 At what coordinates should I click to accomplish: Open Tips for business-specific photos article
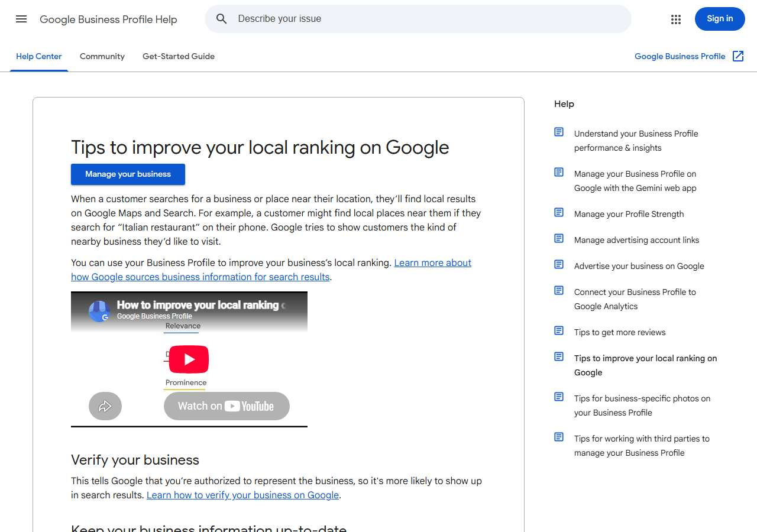tap(642, 406)
